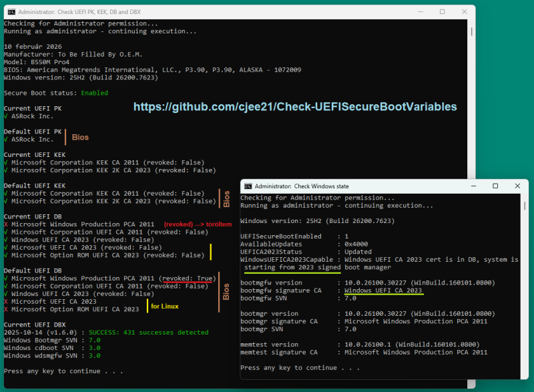Click the cmd icon in the Check Windows state window title bar

coord(248,186)
